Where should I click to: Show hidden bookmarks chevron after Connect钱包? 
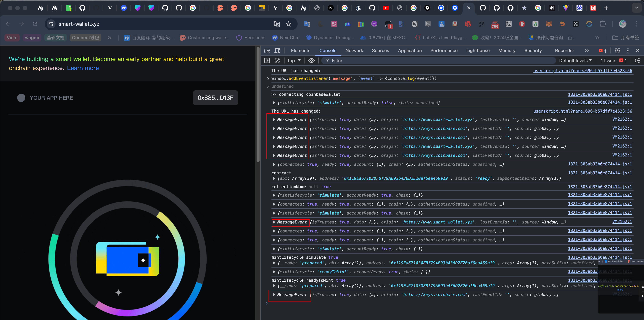(x=109, y=38)
